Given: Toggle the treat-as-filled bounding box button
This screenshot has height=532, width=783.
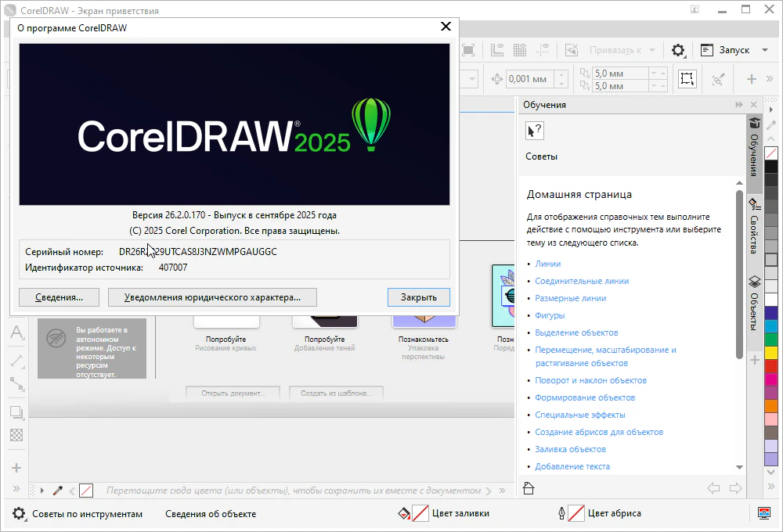Looking at the screenshot, I should point(687,79).
